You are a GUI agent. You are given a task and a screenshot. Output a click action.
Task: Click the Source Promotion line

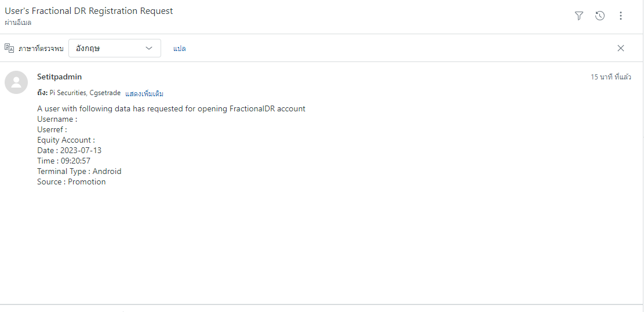71,182
